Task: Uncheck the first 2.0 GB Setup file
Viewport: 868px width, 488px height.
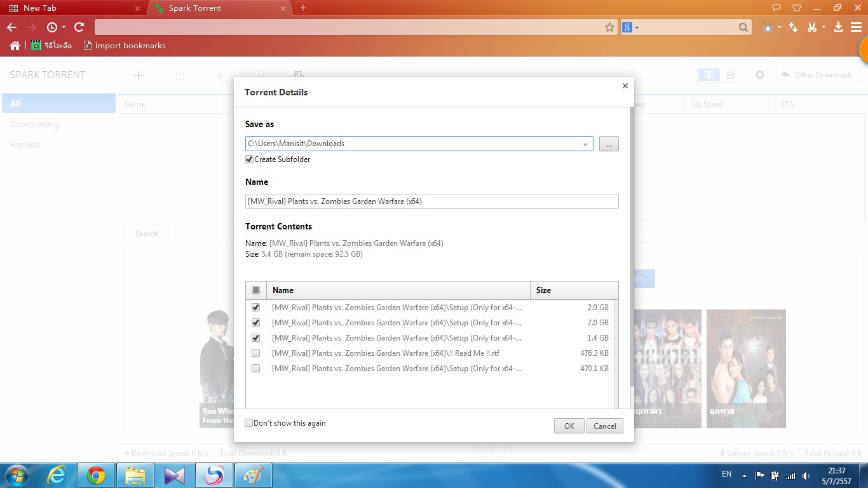Action: click(256, 308)
